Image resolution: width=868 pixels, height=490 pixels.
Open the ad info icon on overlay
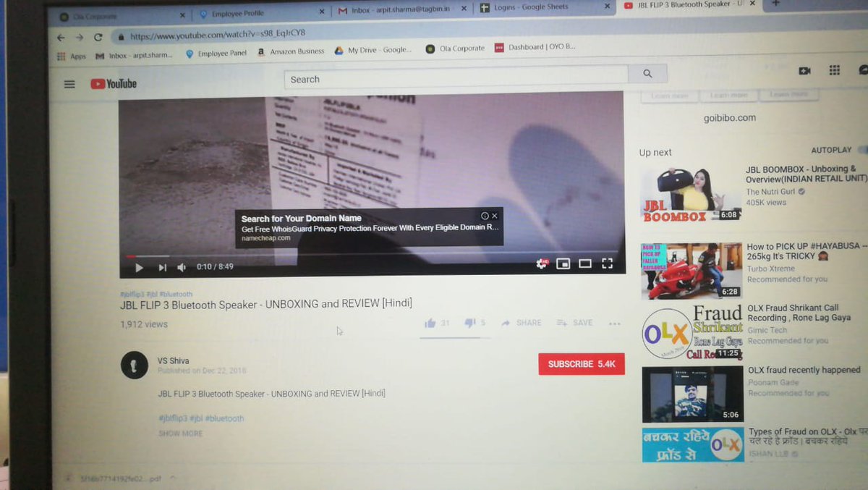(x=485, y=216)
